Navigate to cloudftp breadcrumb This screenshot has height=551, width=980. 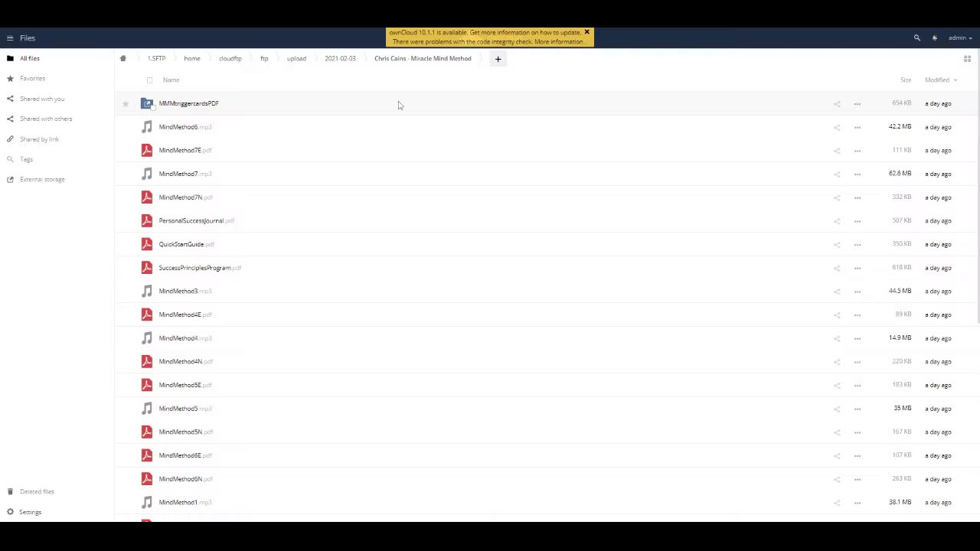(x=230, y=58)
